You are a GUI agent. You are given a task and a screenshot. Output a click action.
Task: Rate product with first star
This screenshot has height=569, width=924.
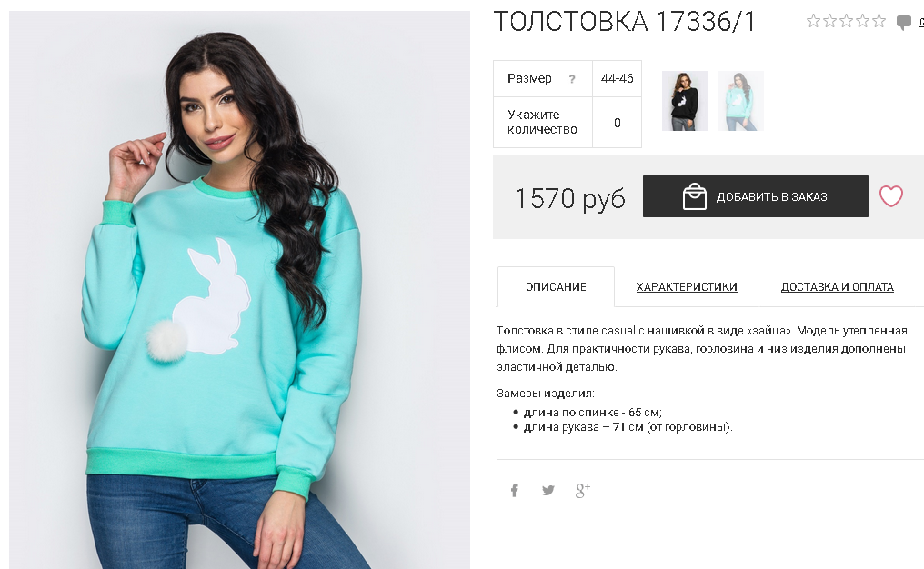click(813, 21)
